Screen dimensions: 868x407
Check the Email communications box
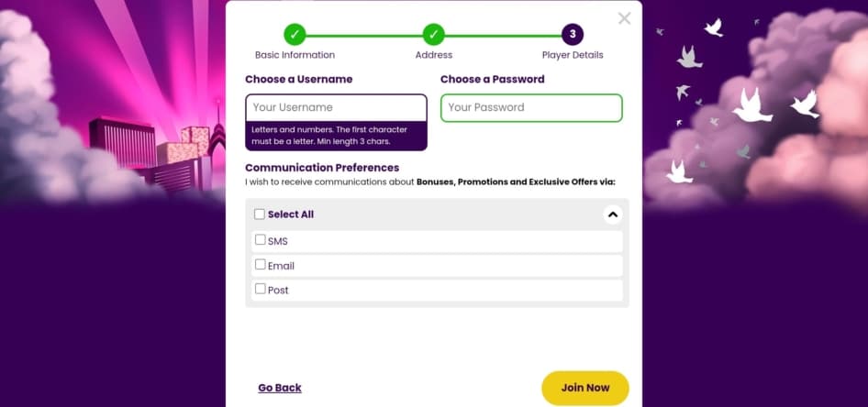coord(261,265)
